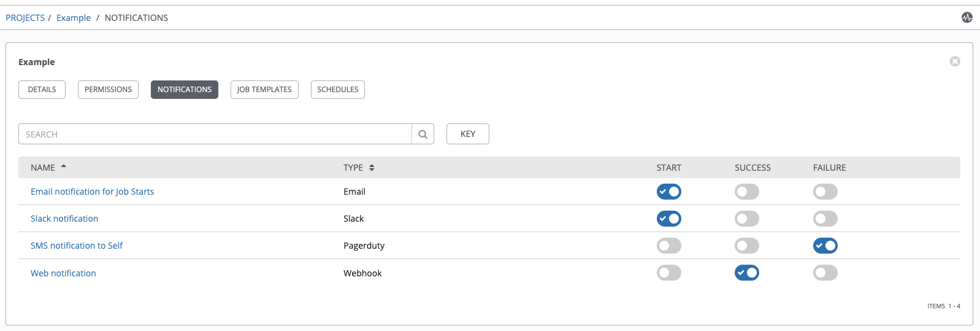980x331 pixels.
Task: Click the Email type cell
Action: tap(354, 192)
